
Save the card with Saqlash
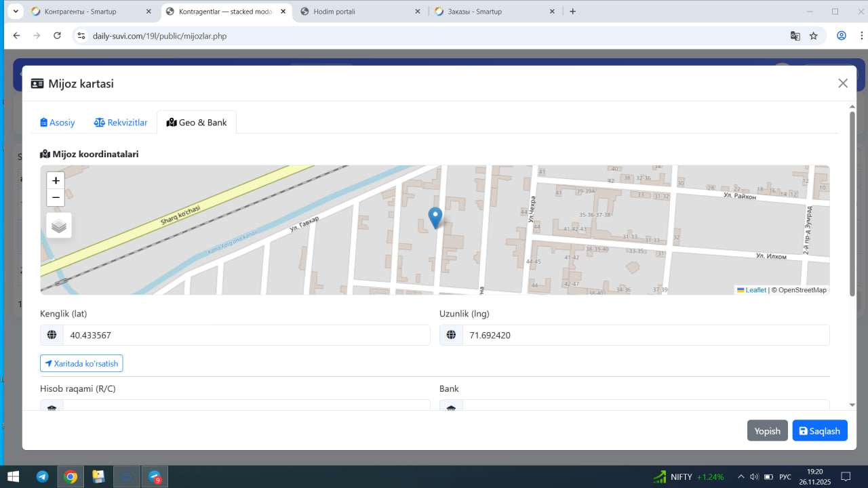click(x=820, y=431)
